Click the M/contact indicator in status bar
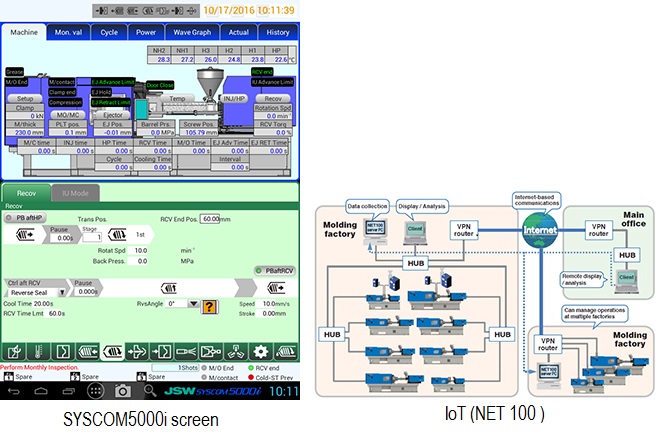Image resolution: width=663 pixels, height=438 pixels. (x=204, y=377)
